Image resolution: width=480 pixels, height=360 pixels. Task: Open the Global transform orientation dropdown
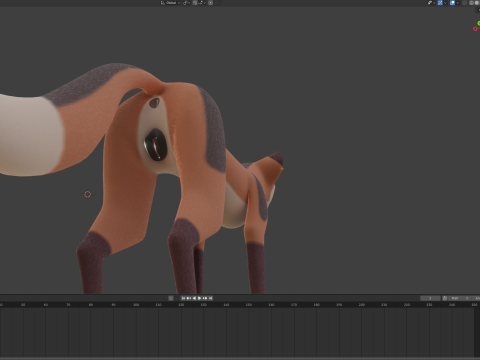(x=170, y=3)
